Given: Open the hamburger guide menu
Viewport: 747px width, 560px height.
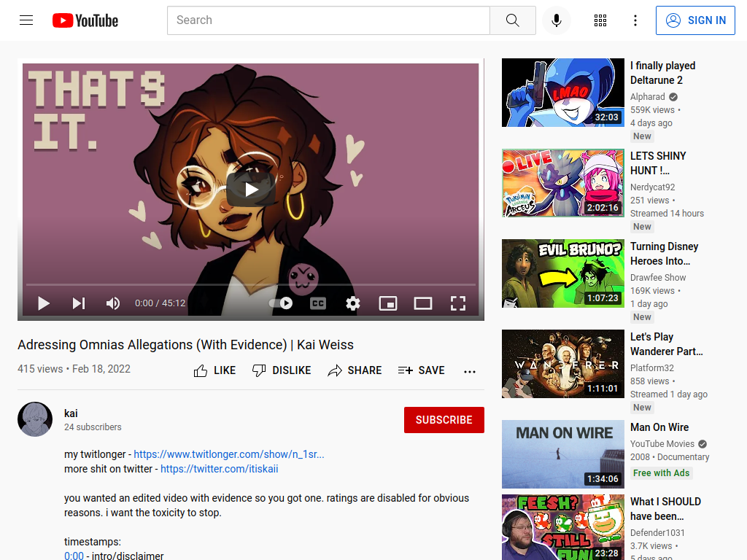Looking at the screenshot, I should pos(26,20).
